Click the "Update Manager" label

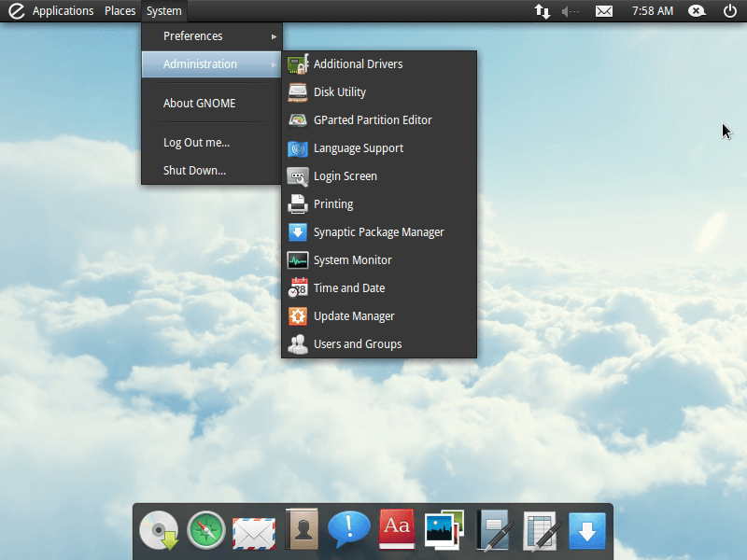pos(354,316)
